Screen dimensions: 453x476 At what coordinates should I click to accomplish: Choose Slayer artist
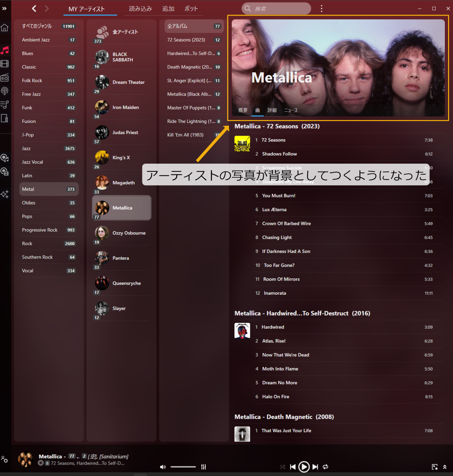tap(122, 309)
